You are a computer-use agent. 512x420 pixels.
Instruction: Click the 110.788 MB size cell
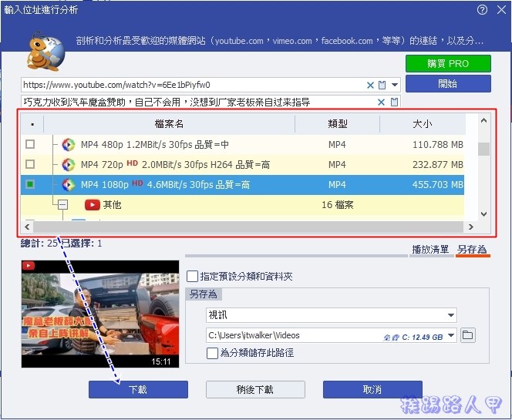pyautogui.click(x=437, y=145)
